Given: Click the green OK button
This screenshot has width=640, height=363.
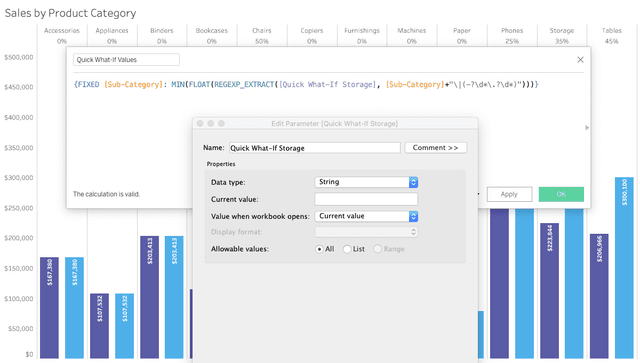Looking at the screenshot, I should pyautogui.click(x=561, y=194).
